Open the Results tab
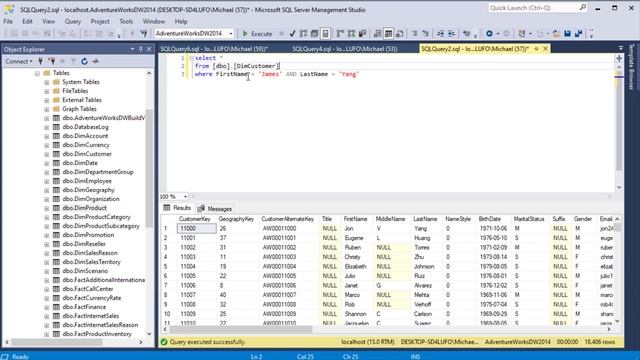Image resolution: width=640 pixels, height=360 pixels. click(x=177, y=208)
